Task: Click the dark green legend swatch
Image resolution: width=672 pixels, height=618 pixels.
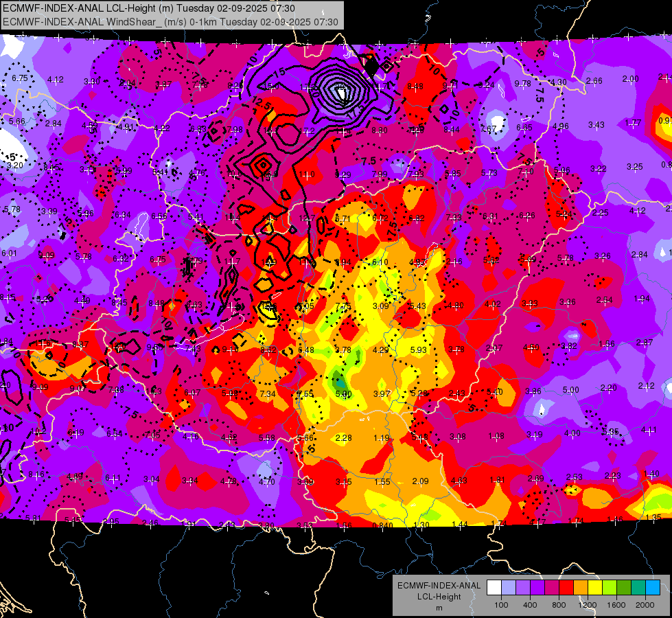Action: click(624, 588)
